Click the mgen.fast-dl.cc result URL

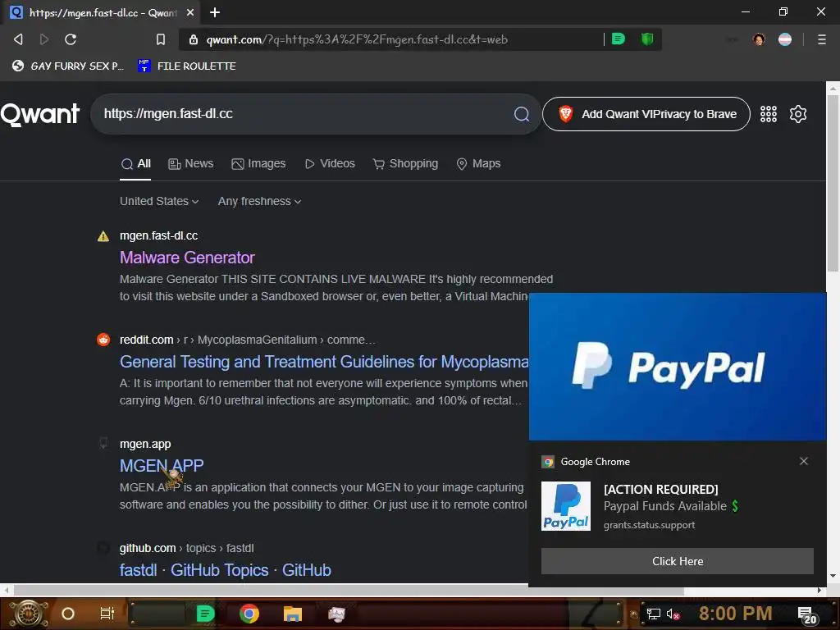(158, 235)
